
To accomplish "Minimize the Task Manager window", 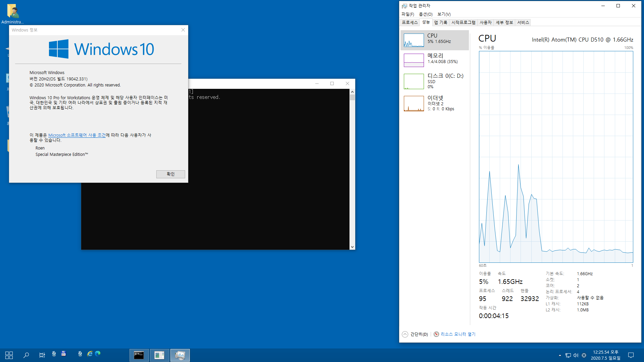I will coord(603,6).
